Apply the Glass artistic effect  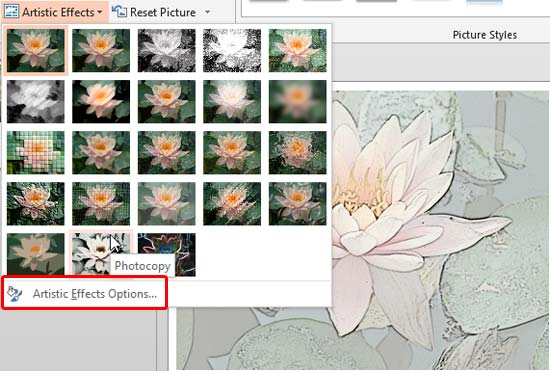297,153
